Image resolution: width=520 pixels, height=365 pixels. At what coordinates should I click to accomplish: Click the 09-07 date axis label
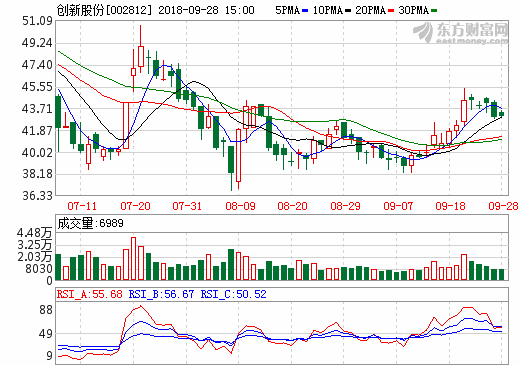pyautogui.click(x=398, y=206)
